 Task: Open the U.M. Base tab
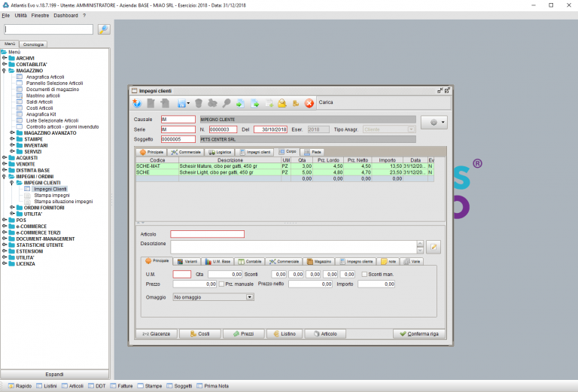(218, 261)
